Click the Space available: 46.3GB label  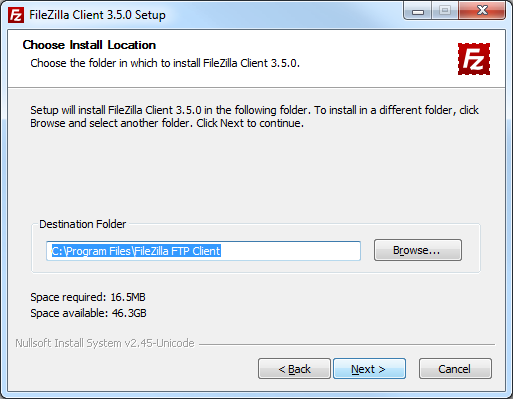point(88,313)
